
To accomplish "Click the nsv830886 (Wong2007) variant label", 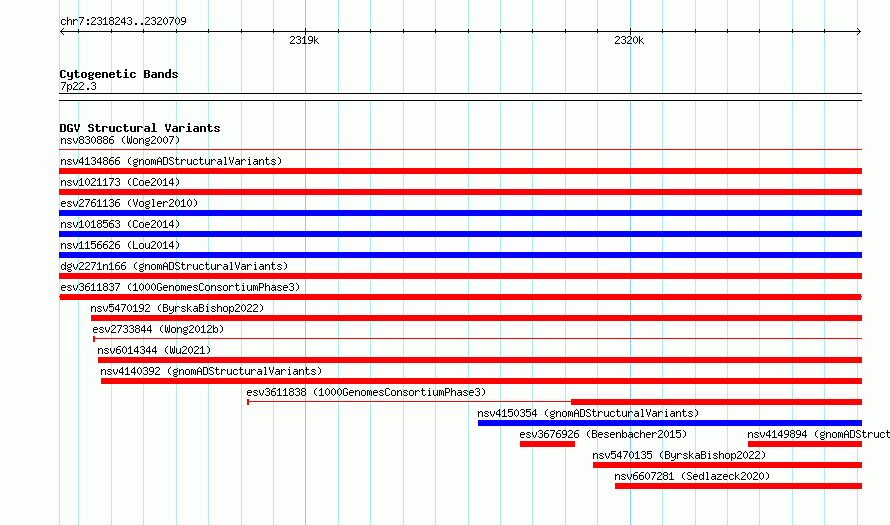I will (x=120, y=140).
